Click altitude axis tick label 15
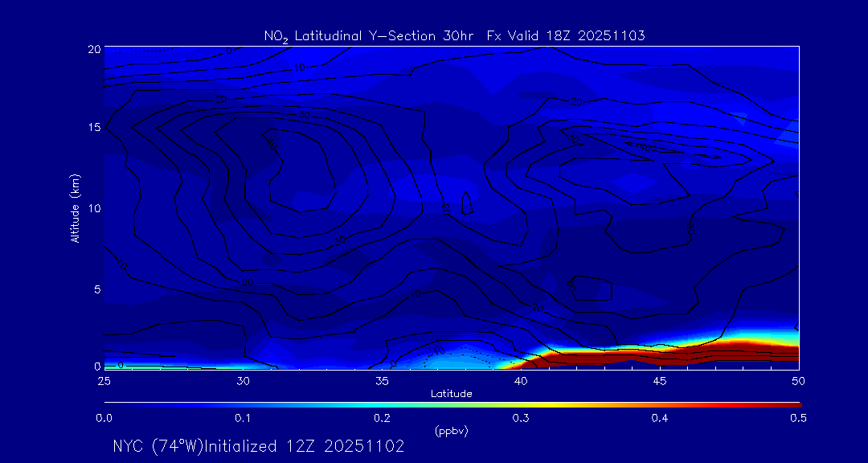868x463 pixels. tap(92, 129)
